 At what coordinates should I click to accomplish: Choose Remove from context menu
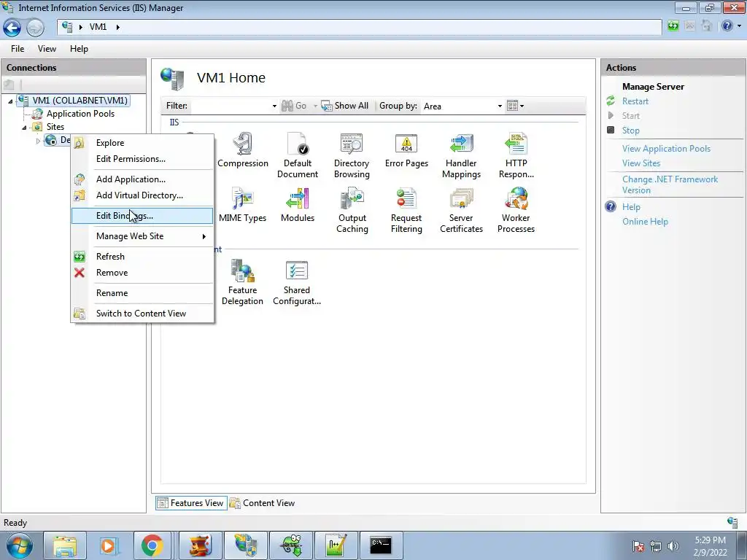(x=142, y=273)
